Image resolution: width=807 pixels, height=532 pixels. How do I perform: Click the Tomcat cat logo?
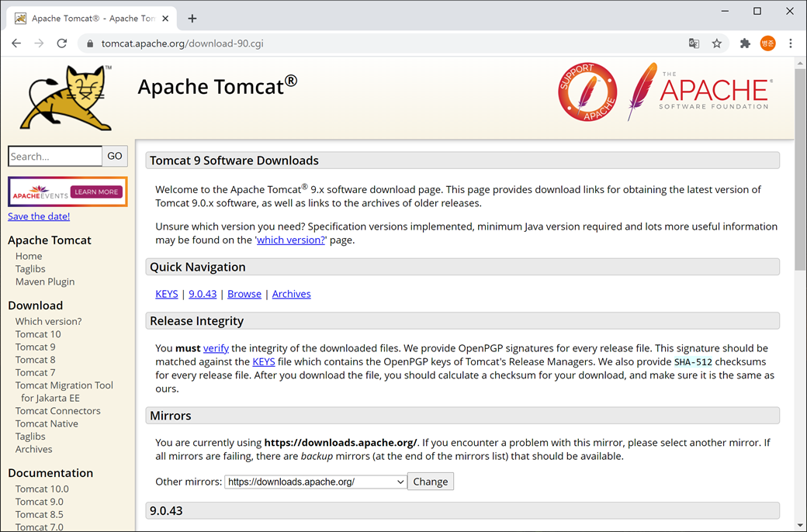click(66, 97)
